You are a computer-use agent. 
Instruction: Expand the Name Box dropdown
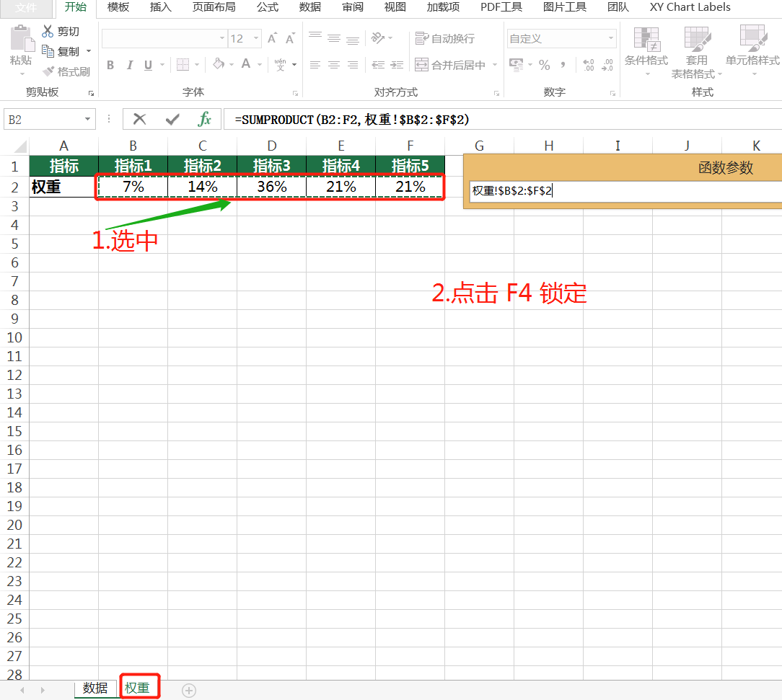click(87, 119)
